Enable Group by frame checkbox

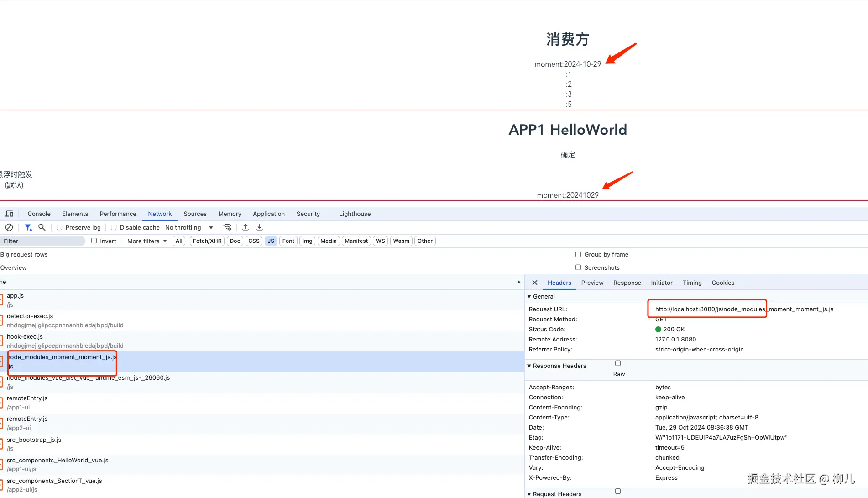pos(578,254)
